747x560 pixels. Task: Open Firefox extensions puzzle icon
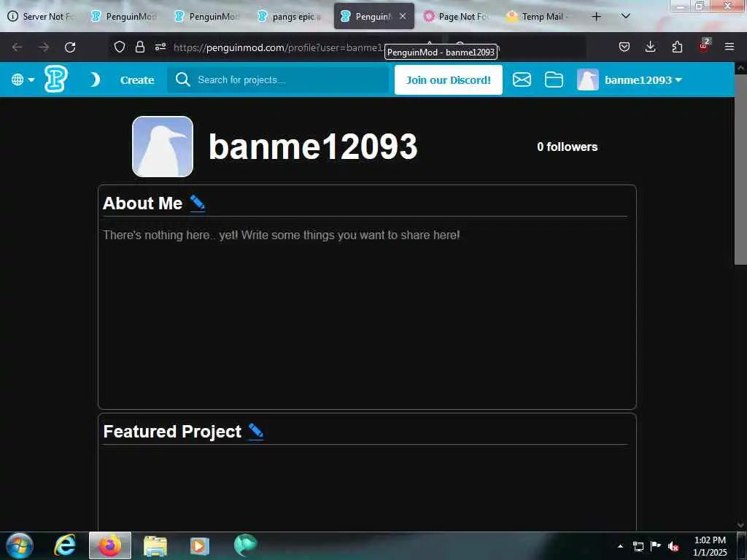coord(677,47)
